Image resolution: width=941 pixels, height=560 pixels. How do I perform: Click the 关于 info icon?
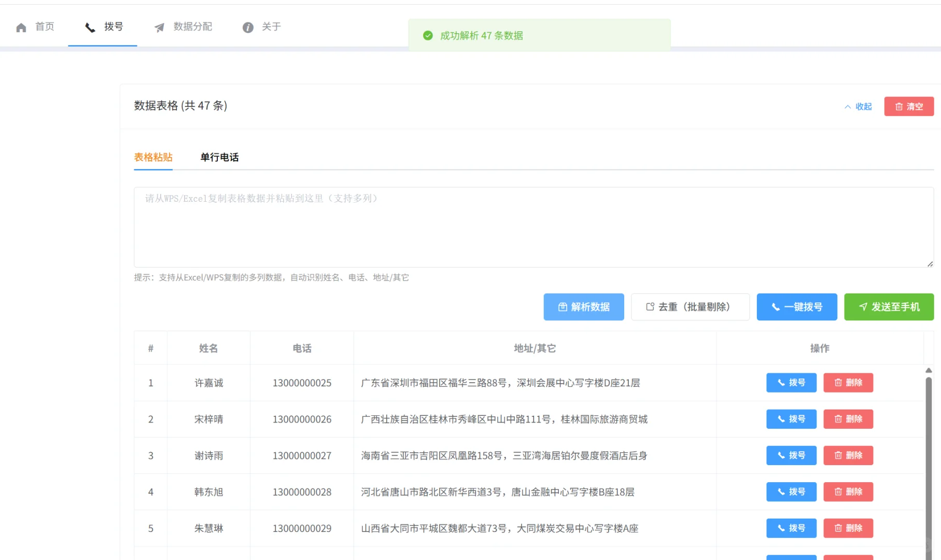point(247,27)
